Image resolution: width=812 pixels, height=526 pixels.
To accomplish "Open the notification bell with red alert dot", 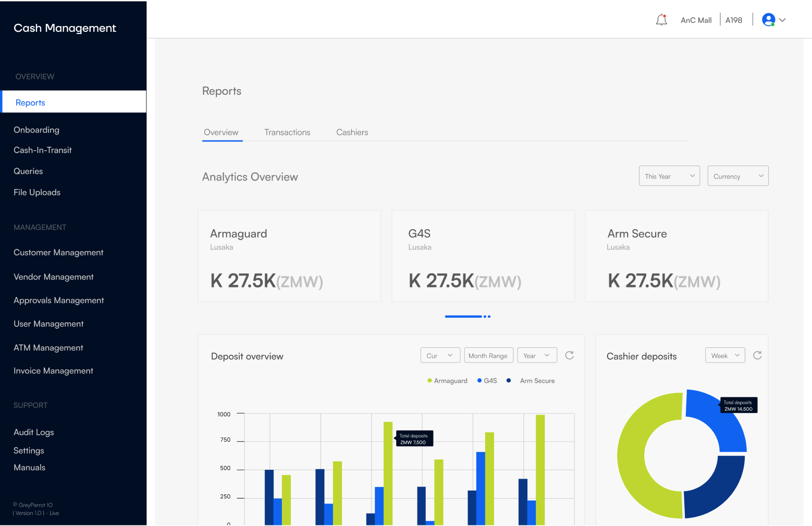I will [x=661, y=19].
